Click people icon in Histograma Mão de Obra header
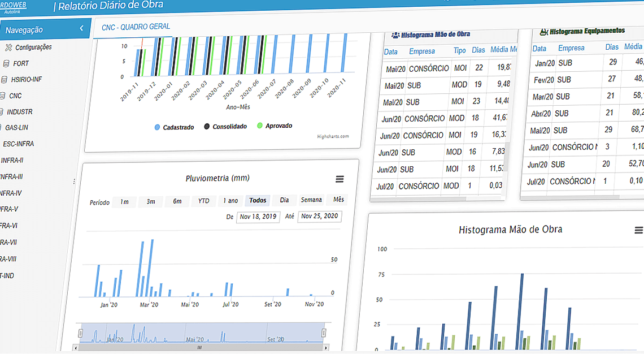Viewport: 644px width, 354px height. point(395,34)
